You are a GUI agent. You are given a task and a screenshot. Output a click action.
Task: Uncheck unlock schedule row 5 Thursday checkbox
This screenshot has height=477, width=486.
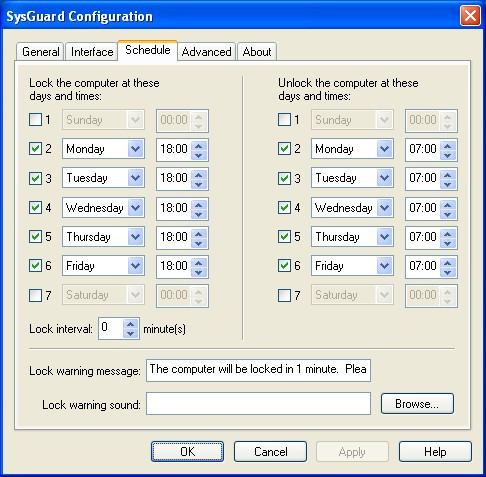(284, 237)
